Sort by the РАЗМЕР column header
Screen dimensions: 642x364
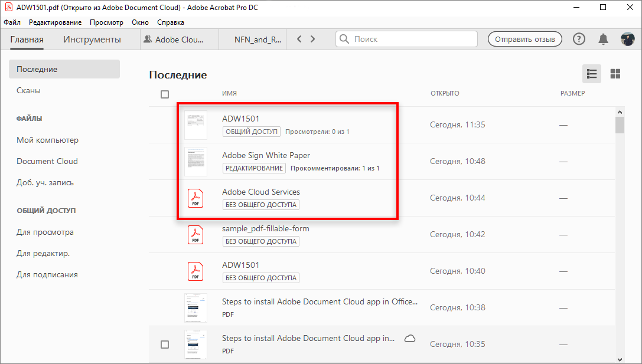pos(572,93)
